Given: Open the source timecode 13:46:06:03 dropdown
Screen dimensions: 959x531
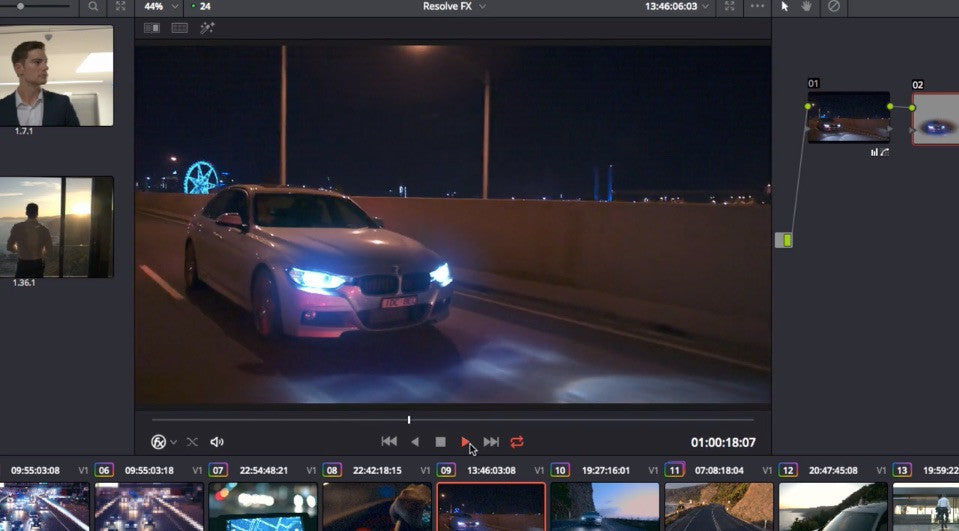Looking at the screenshot, I should pyautogui.click(x=678, y=6).
